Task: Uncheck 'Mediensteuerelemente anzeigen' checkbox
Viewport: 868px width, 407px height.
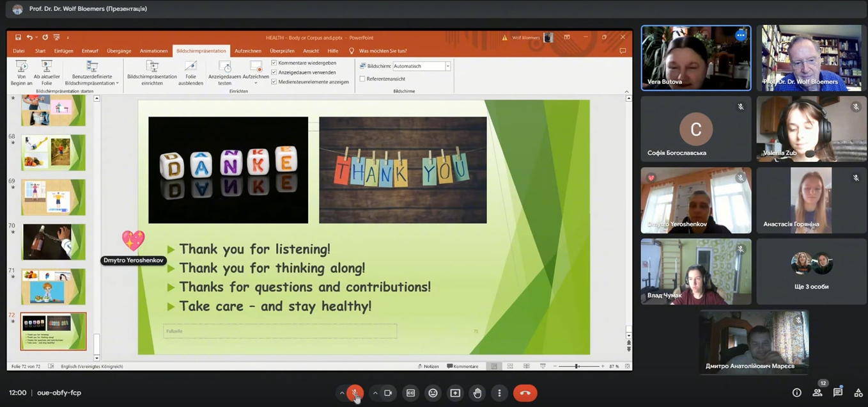Action: (x=274, y=82)
